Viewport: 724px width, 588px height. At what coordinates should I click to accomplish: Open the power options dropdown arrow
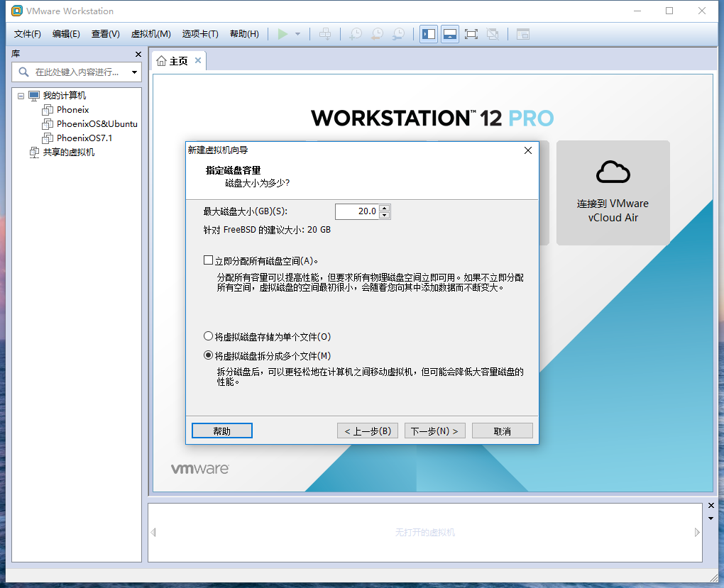(298, 34)
